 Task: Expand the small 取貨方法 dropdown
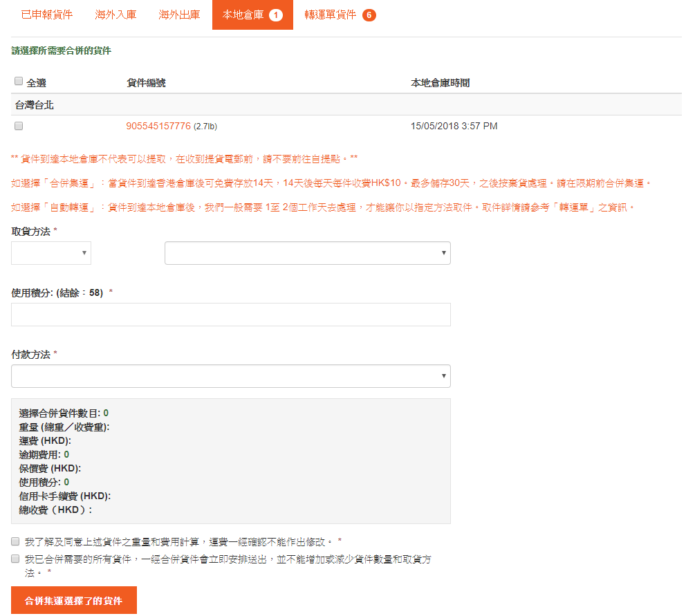coord(51,253)
